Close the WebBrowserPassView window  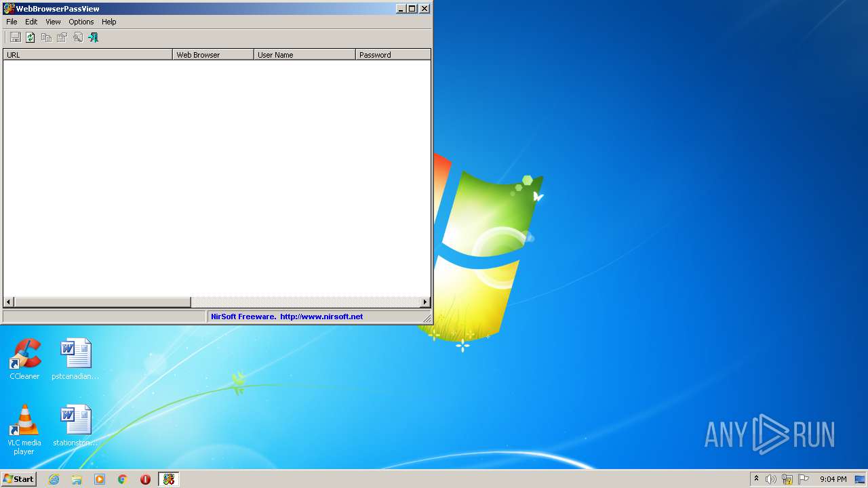click(x=425, y=9)
